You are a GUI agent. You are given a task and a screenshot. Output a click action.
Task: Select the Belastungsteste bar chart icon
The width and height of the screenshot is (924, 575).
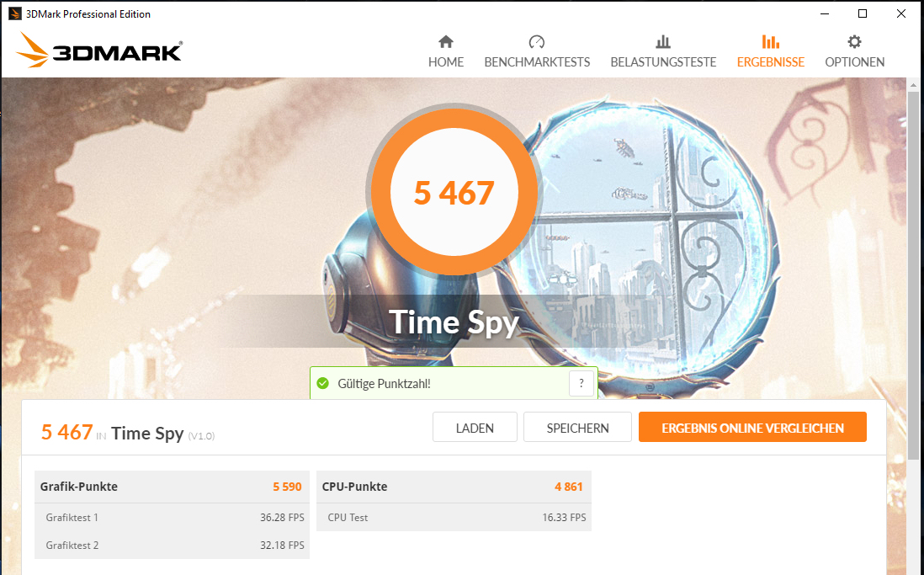[663, 41]
